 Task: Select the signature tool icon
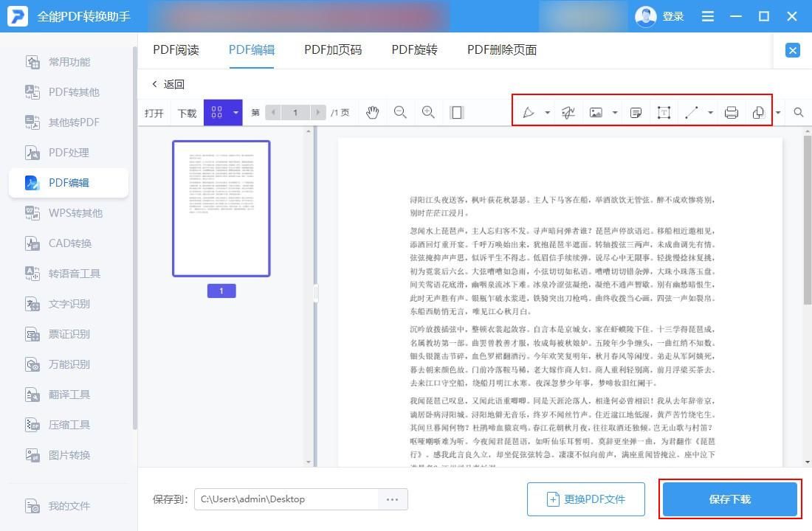(568, 112)
